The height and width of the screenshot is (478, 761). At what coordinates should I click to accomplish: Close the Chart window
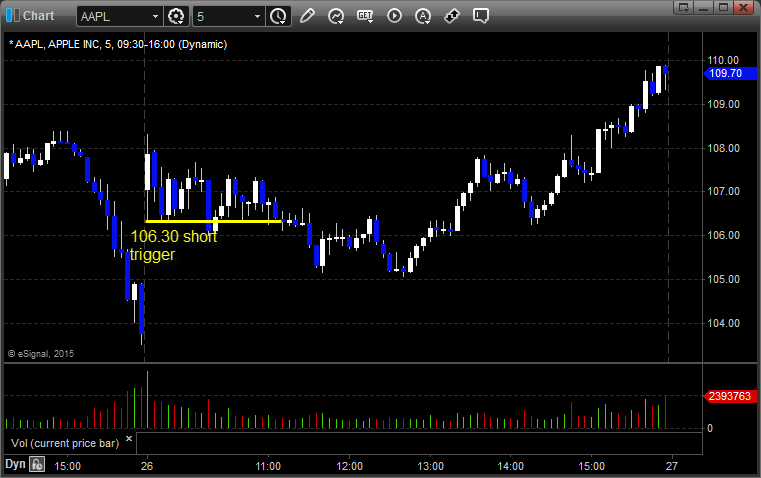coord(743,7)
